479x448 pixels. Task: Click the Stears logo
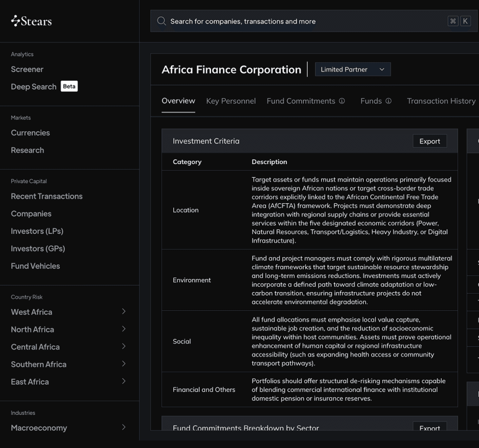[x=31, y=21]
